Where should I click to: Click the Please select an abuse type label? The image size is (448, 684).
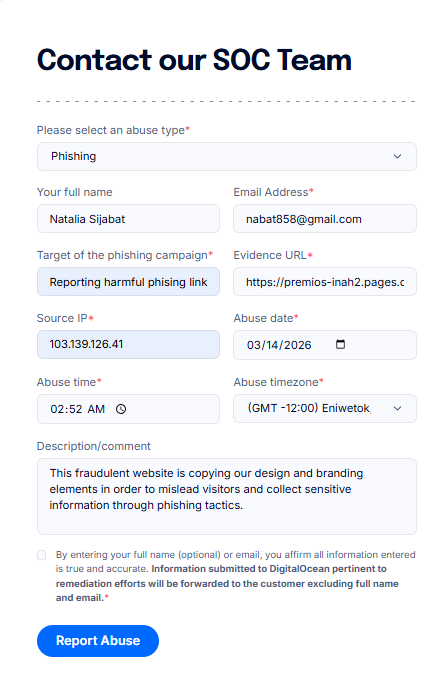113,130
